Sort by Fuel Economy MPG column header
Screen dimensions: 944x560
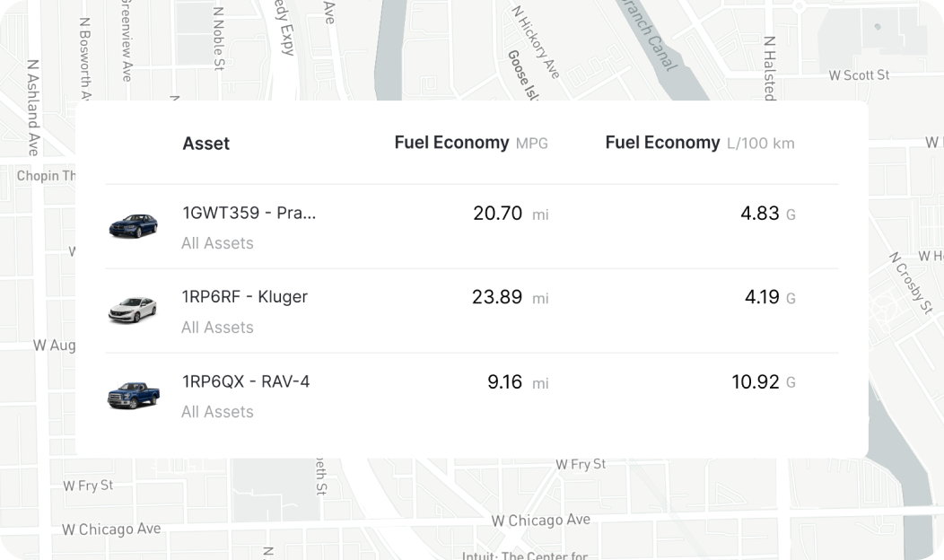tap(471, 143)
